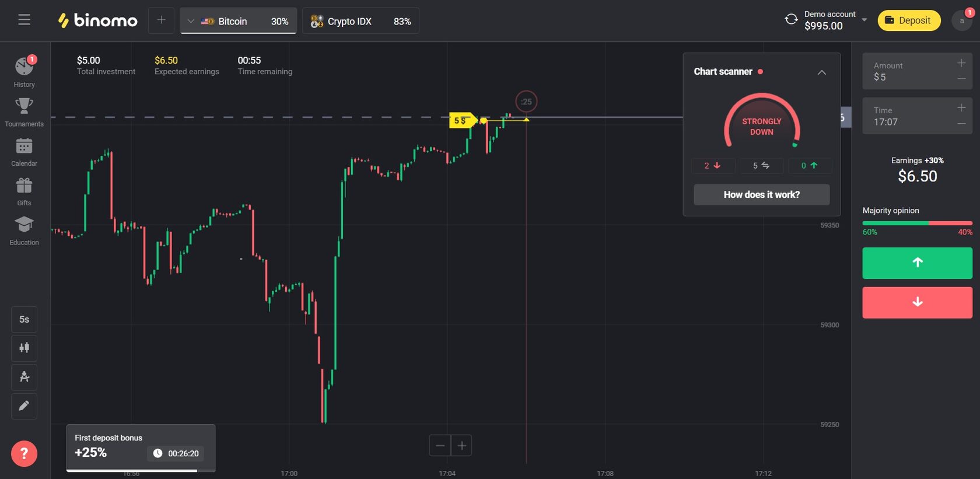Click the $6.50 Expected earnings value
980x479 pixels.
point(166,60)
